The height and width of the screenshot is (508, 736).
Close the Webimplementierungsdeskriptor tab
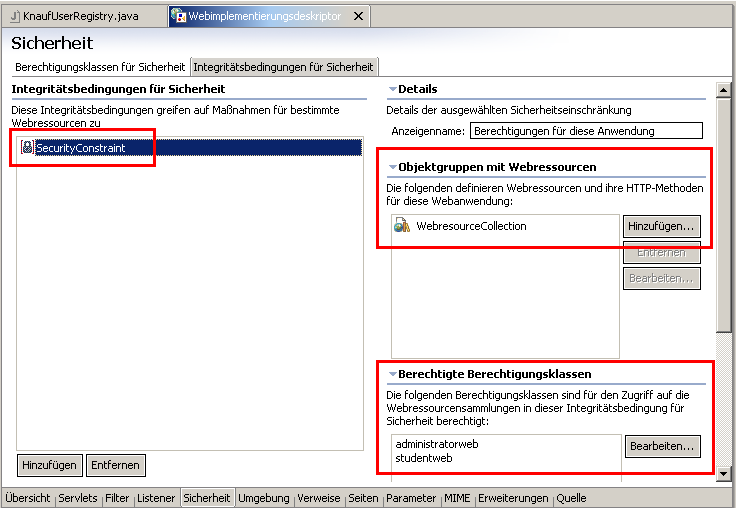point(358,16)
